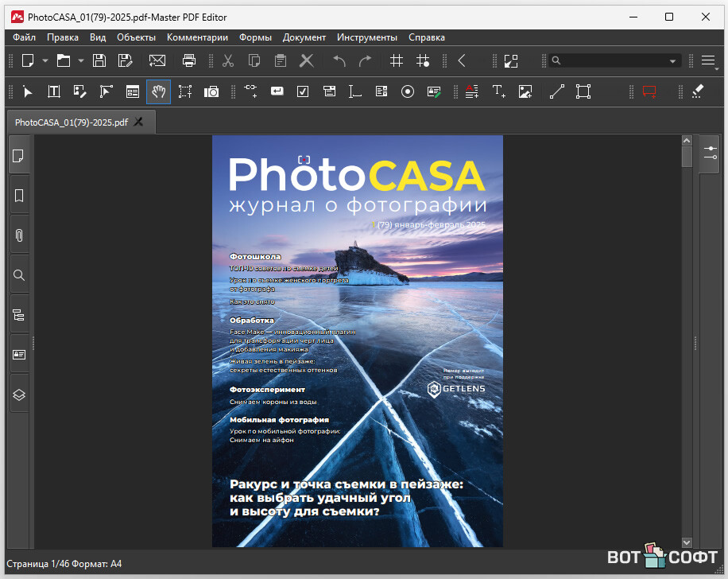Open the Attachments paperclip panel

[19, 235]
